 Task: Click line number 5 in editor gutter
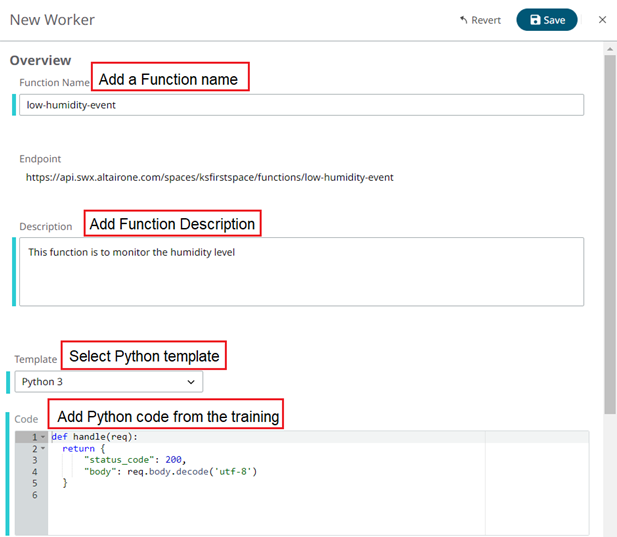[x=34, y=483]
